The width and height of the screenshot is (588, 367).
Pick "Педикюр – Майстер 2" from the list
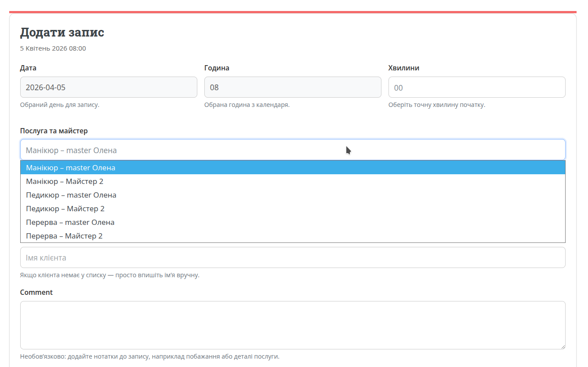tap(65, 209)
